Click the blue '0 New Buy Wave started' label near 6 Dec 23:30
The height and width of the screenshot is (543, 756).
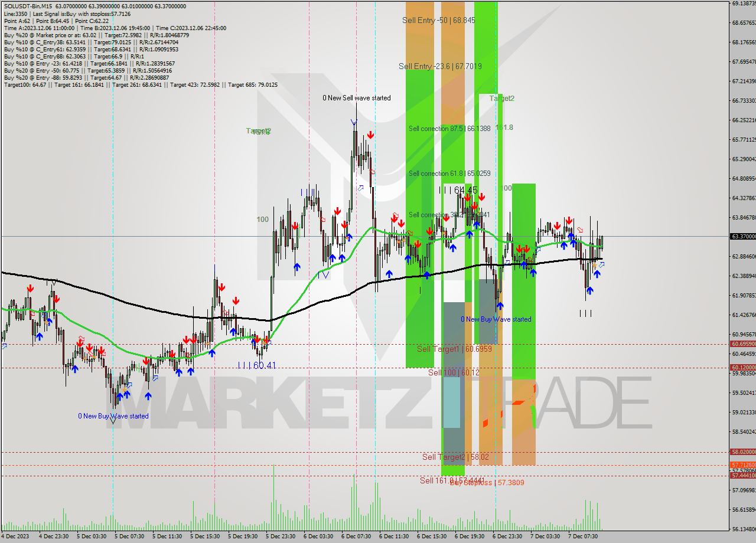[x=496, y=319]
